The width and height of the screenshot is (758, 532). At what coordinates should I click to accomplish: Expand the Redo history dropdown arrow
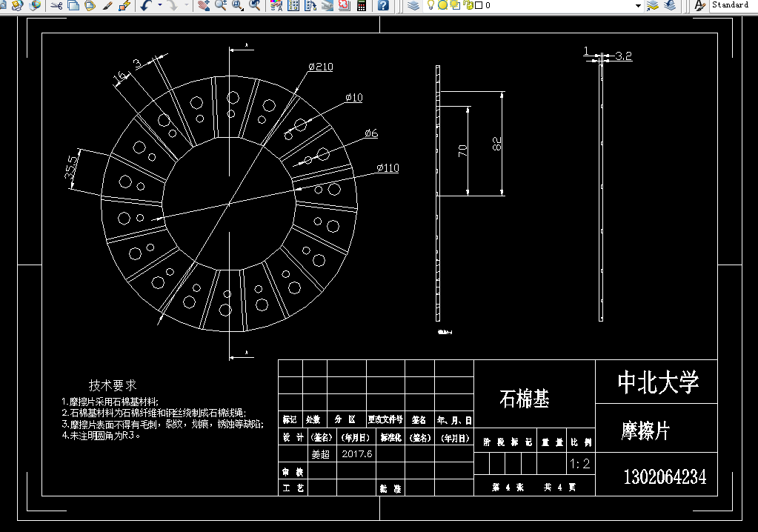[187, 5]
